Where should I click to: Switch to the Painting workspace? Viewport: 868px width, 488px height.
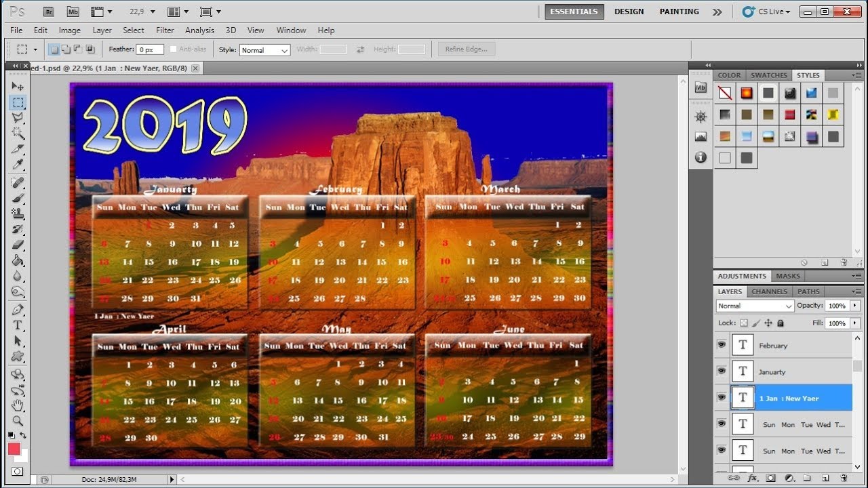coord(679,12)
